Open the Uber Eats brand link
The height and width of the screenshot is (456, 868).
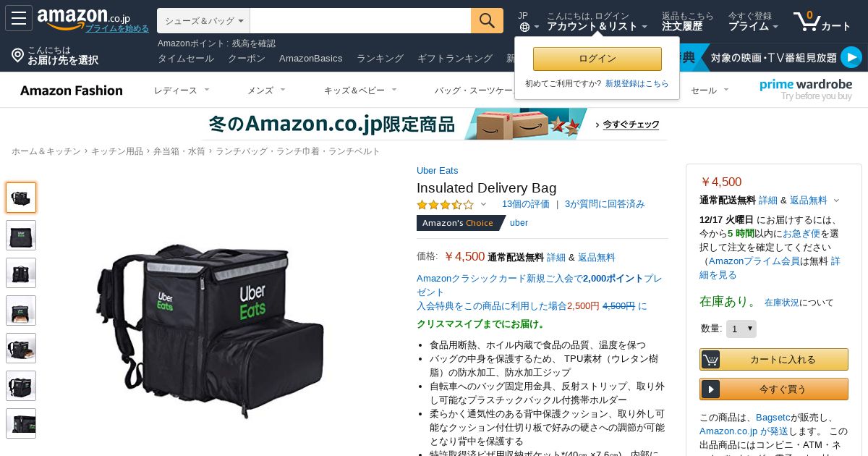coord(437,170)
